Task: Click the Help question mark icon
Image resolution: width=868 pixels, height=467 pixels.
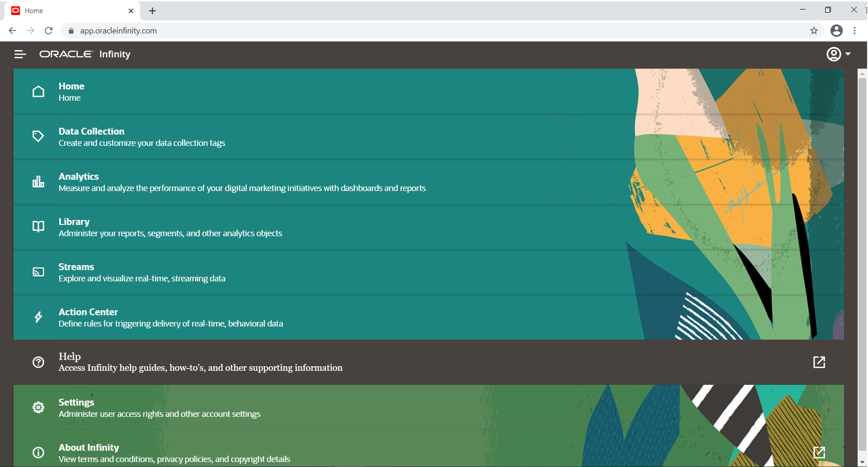Action: pos(38,362)
